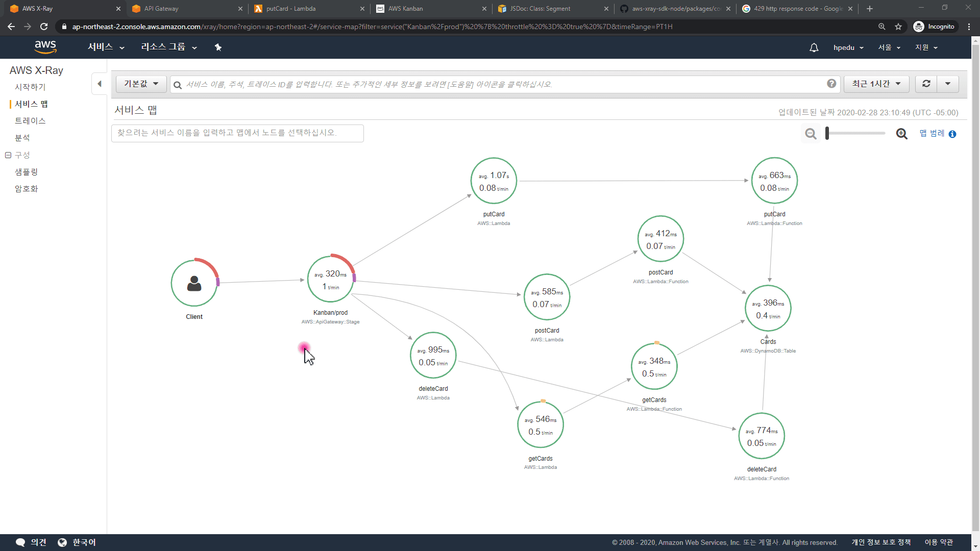This screenshot has height=551, width=980.
Task: Click the notifications bell icon
Action: click(814, 47)
